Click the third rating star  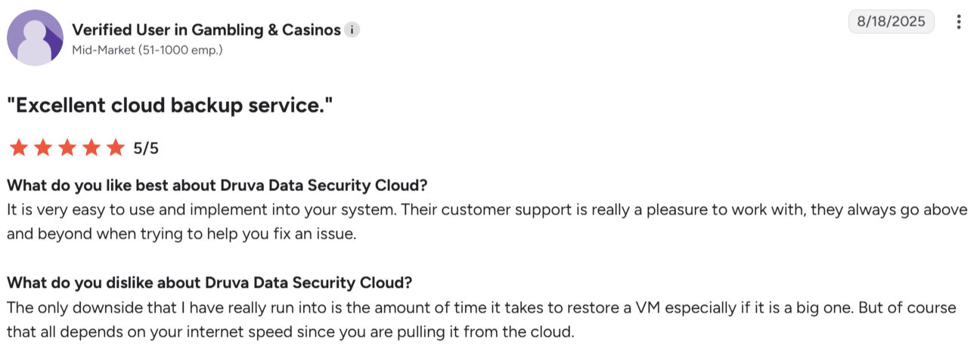(67, 147)
